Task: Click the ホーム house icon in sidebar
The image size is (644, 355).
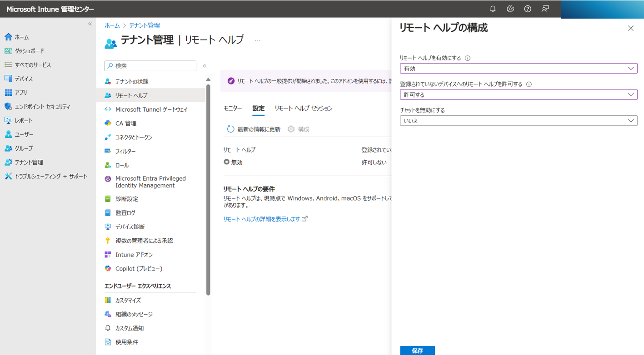Action: pyautogui.click(x=8, y=37)
